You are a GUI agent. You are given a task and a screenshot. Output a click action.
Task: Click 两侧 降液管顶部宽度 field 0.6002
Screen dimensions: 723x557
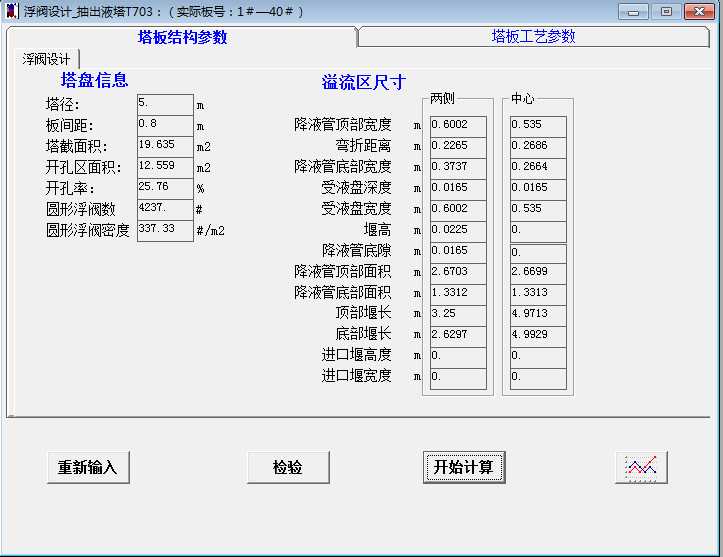pos(458,126)
